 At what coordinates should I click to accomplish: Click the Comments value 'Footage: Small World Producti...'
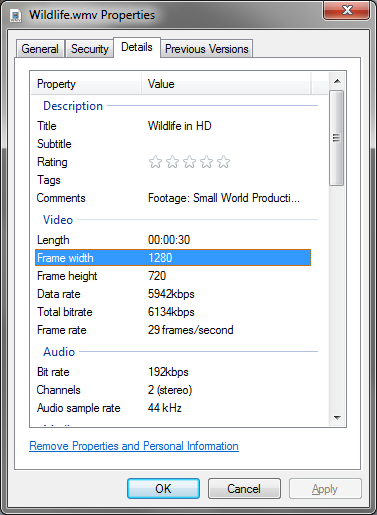click(224, 198)
